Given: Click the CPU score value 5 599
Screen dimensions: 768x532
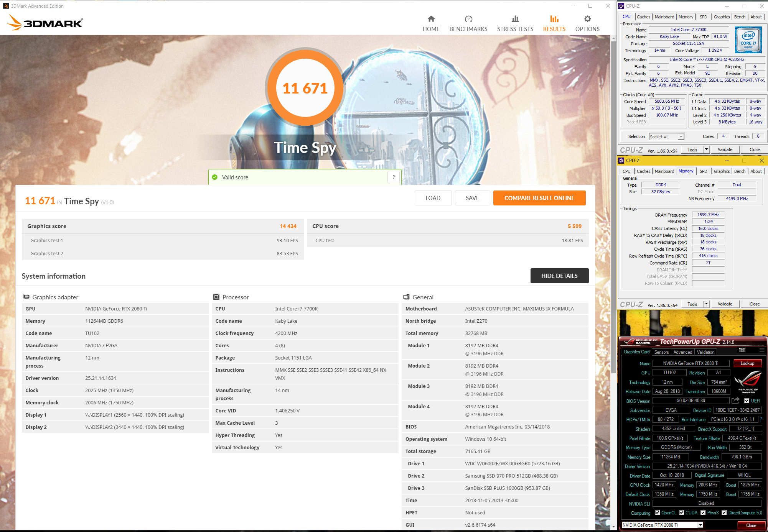Looking at the screenshot, I should [575, 226].
